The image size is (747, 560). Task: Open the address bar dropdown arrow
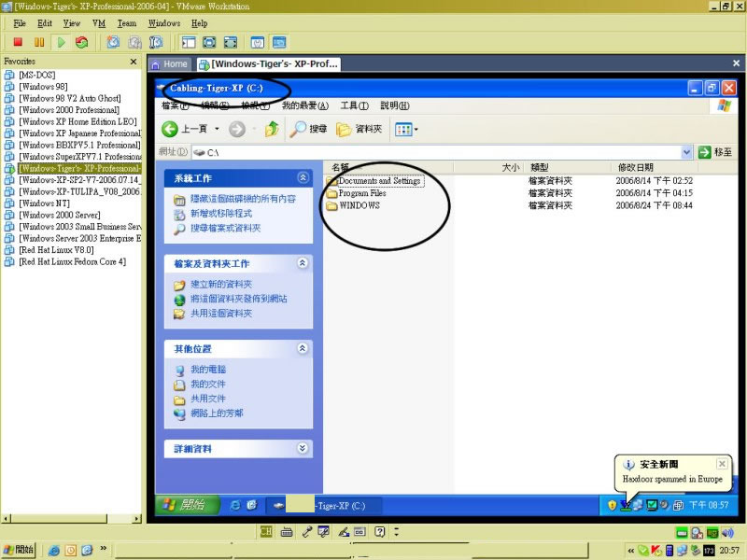(x=686, y=152)
